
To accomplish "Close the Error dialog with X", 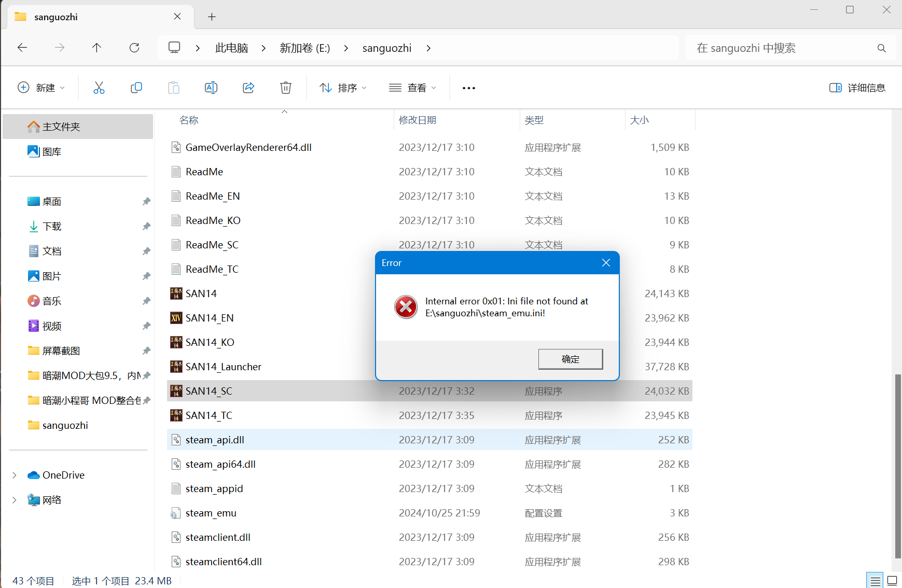I will pos(606,263).
